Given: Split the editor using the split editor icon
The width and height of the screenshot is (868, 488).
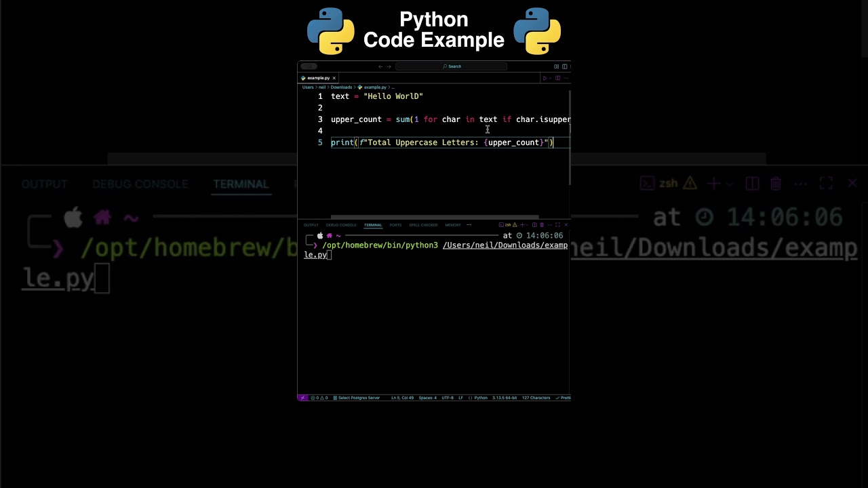Looking at the screenshot, I should pos(557,78).
